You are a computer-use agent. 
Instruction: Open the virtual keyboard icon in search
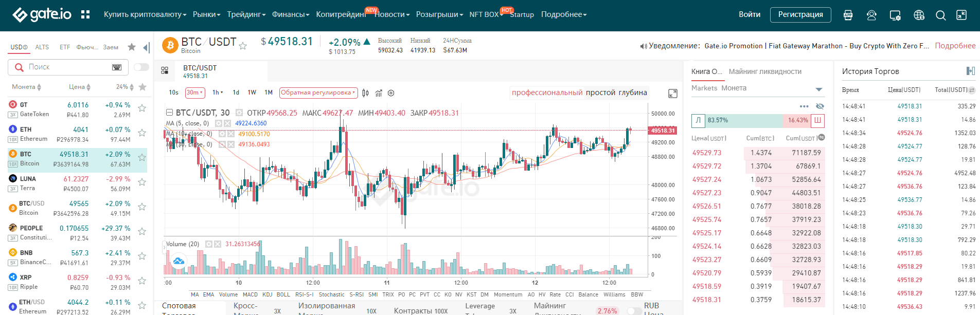(x=117, y=67)
